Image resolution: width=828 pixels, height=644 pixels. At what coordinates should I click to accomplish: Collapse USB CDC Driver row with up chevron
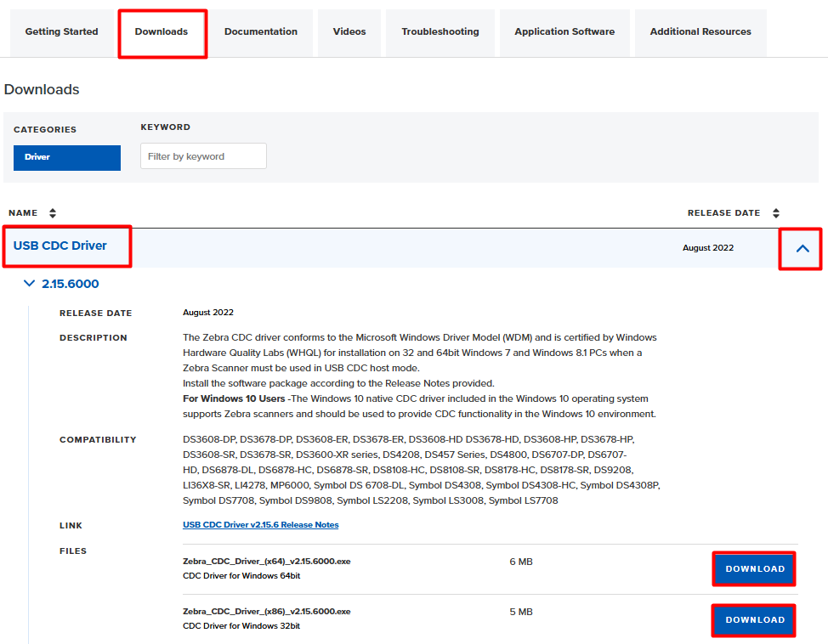click(x=802, y=248)
